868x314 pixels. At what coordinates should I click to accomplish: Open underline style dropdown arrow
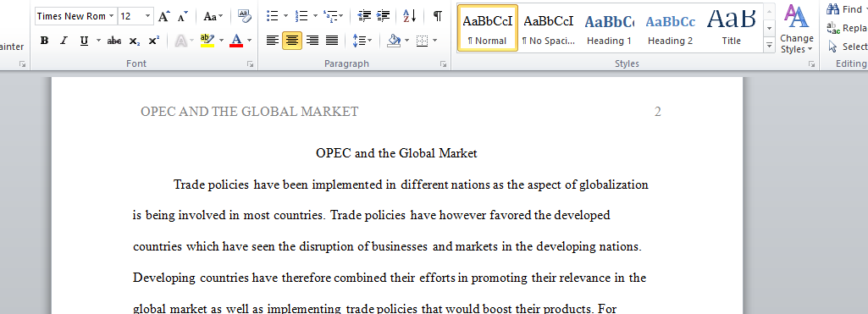click(98, 41)
